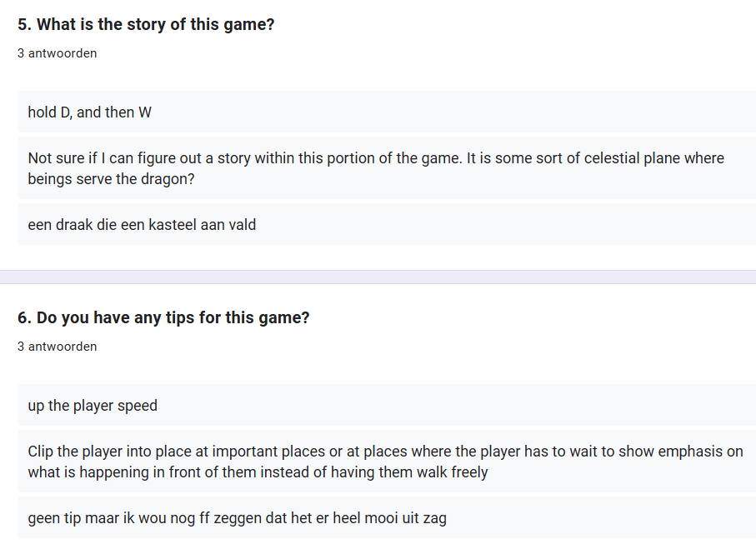Image resolution: width=756 pixels, height=554 pixels.
Task: Select the response starting "geen tip maar ik wou"
Action: (x=237, y=518)
